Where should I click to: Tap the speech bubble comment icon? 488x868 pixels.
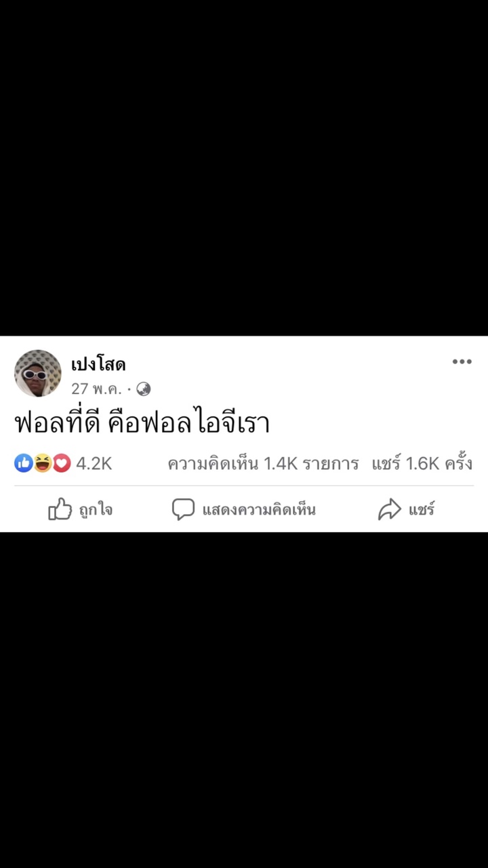click(x=183, y=509)
